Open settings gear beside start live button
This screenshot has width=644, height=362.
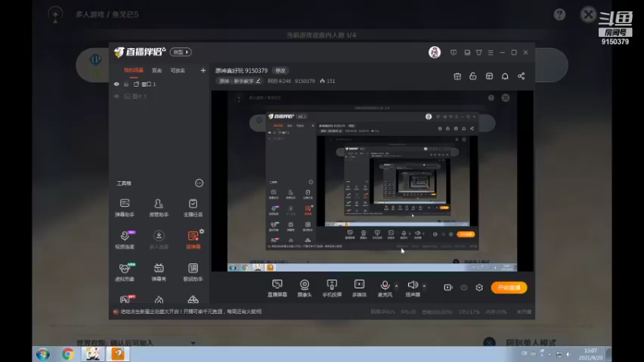click(479, 287)
